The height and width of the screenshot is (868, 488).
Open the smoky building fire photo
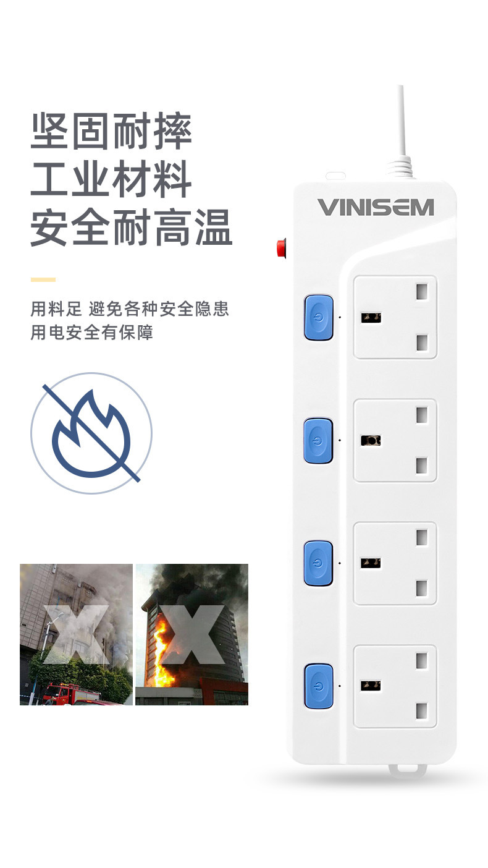76,634
